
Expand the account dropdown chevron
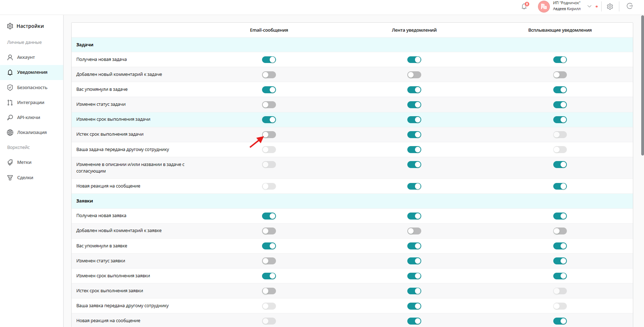[589, 6]
